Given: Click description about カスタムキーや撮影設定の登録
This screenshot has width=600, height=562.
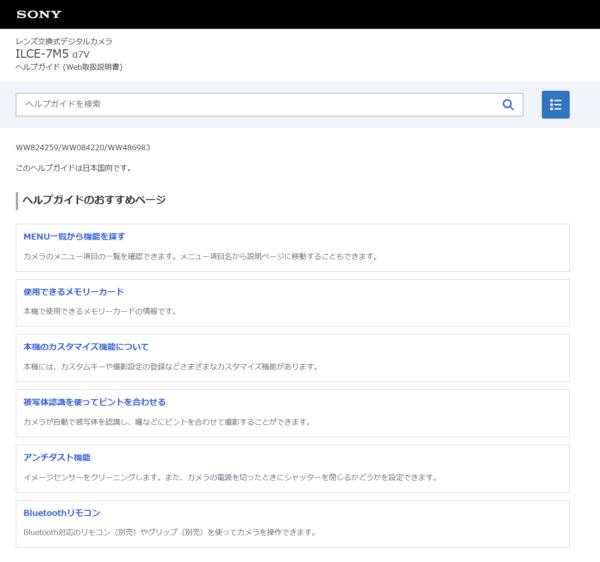Looking at the screenshot, I should point(170,367).
